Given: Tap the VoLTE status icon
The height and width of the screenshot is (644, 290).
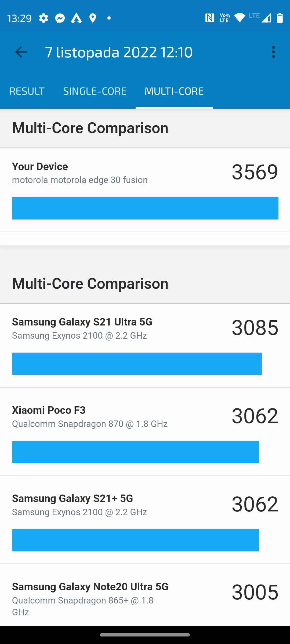Looking at the screenshot, I should point(225,18).
